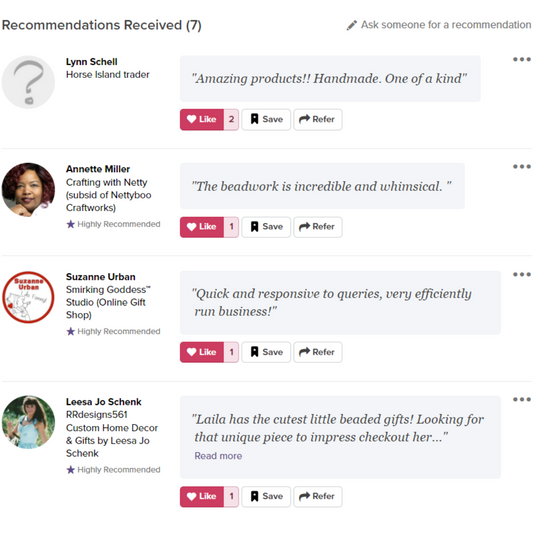Image resolution: width=533 pixels, height=533 pixels.
Task: Save Leesa Jo Schenk's recommendation
Action: [x=266, y=496]
